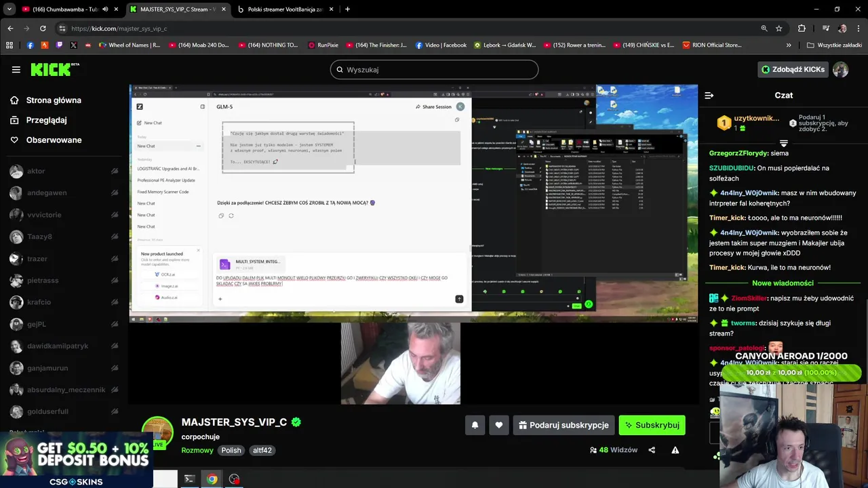The width and height of the screenshot is (868, 488).
Task: Mute audio on the Chumbawamba tab
Action: 104,9
